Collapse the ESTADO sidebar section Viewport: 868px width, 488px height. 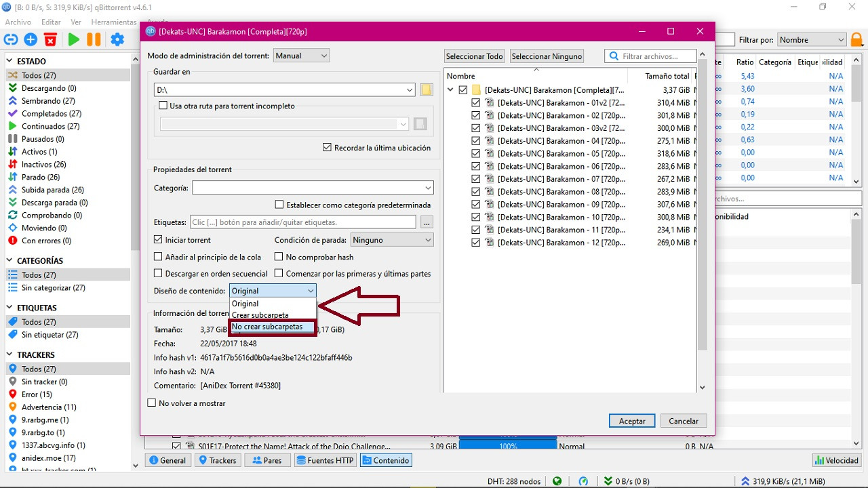coord(11,61)
